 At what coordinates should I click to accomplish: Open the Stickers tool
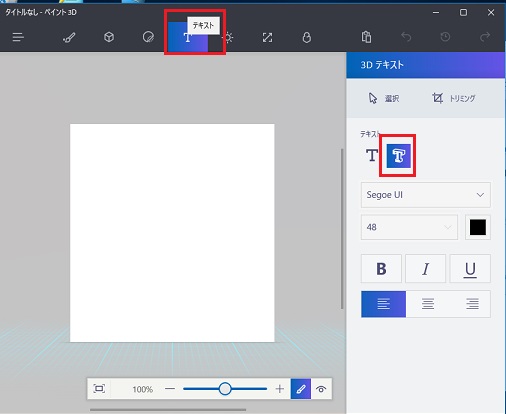click(x=148, y=37)
